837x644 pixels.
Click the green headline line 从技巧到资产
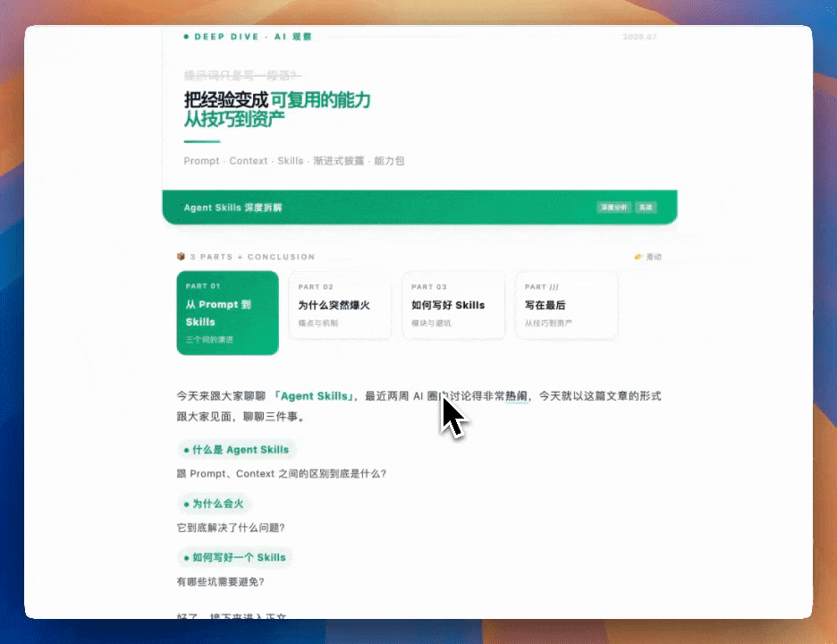coord(234,119)
